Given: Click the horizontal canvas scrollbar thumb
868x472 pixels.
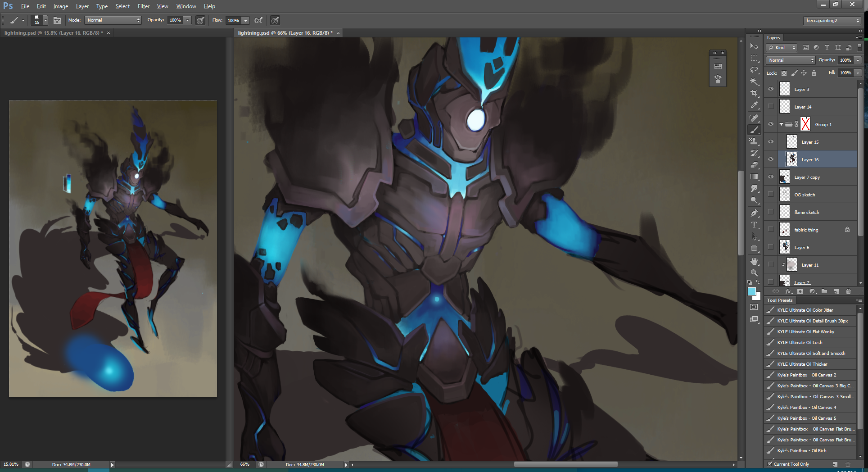Looking at the screenshot, I should coord(565,464).
